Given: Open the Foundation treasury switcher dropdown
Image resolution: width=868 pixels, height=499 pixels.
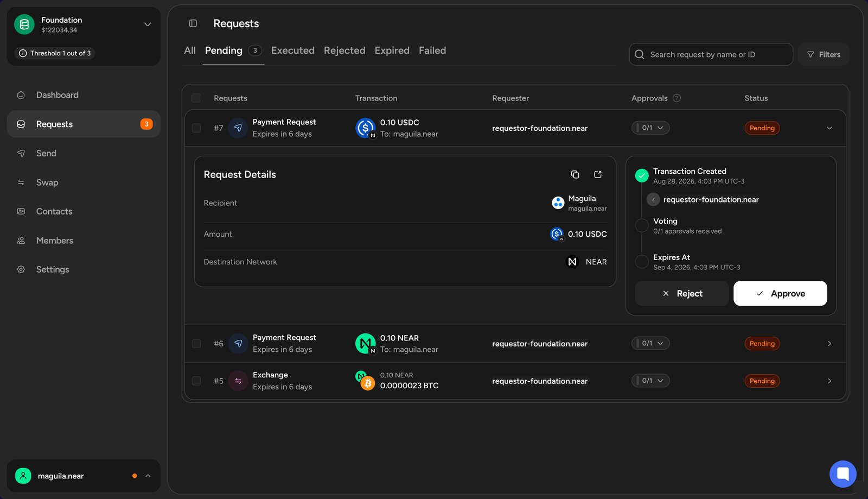Looking at the screenshot, I should [x=148, y=24].
